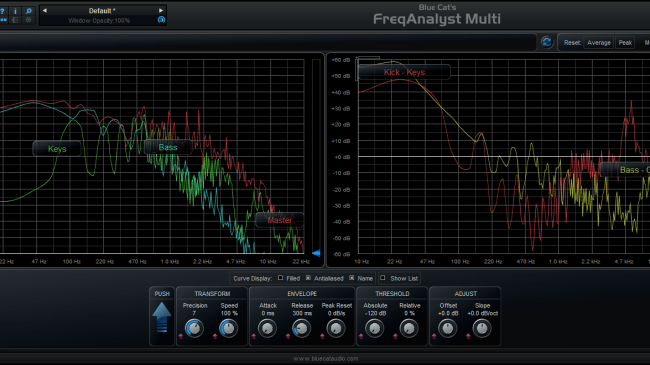Click the pink icon beside the Speed knob
The image size is (650, 365).
tap(215, 336)
